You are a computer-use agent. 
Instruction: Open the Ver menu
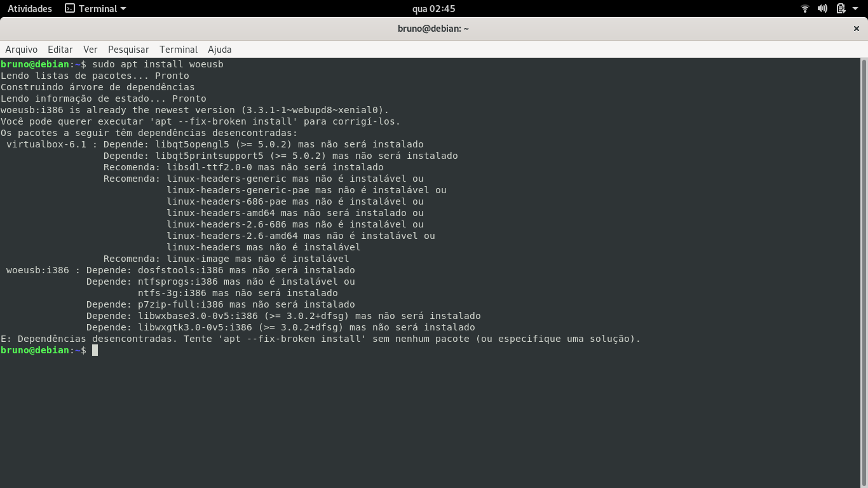click(90, 50)
